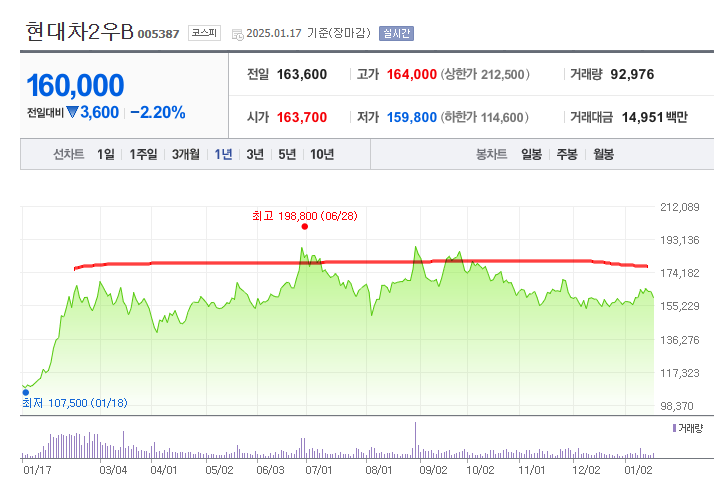Click the 코스피 market badge

204,33
